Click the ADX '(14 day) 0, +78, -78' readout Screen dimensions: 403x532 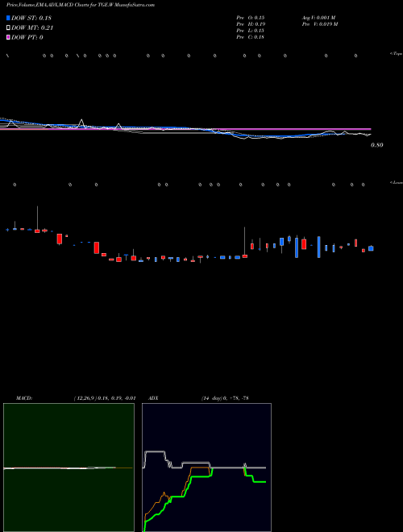[x=225, y=398]
